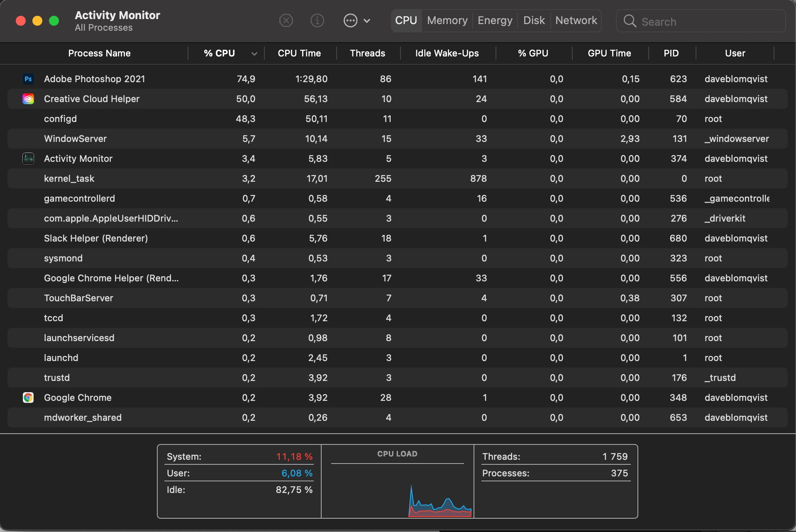Sort by the % GPU column
Image resolution: width=796 pixels, height=532 pixels.
(533, 53)
